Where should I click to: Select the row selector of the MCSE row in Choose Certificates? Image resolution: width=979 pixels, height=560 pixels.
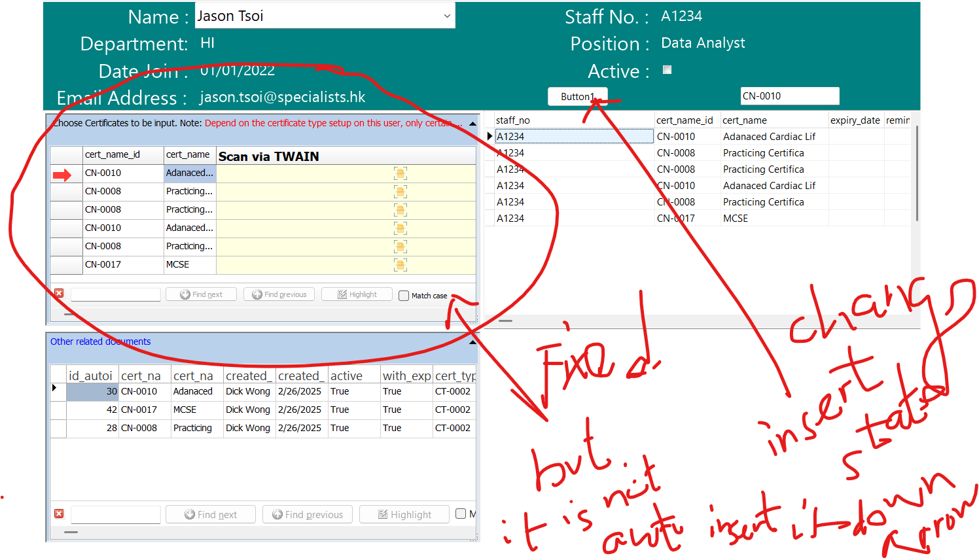pyautogui.click(x=66, y=265)
